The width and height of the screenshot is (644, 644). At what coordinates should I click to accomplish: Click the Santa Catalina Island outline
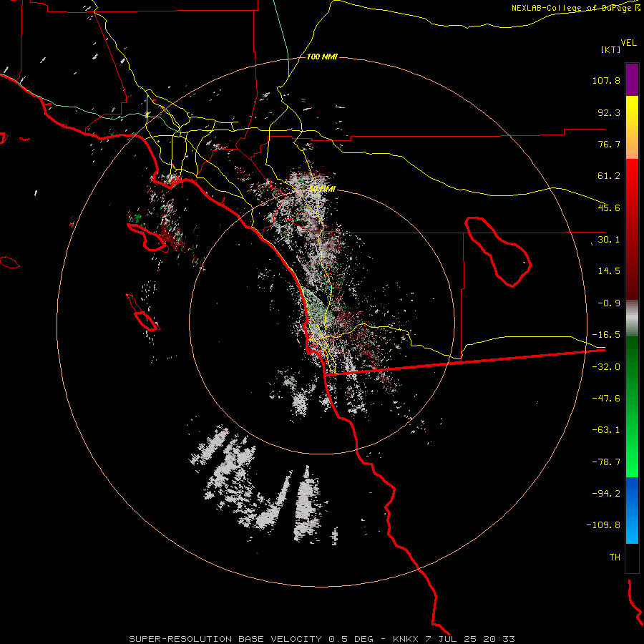(148, 238)
